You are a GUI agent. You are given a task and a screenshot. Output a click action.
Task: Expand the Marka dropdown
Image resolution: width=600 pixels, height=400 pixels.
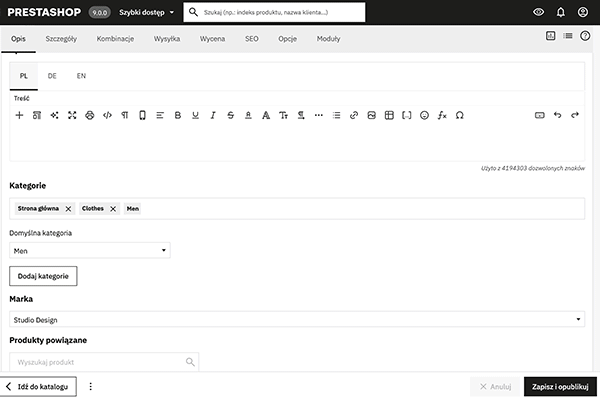(x=296, y=319)
